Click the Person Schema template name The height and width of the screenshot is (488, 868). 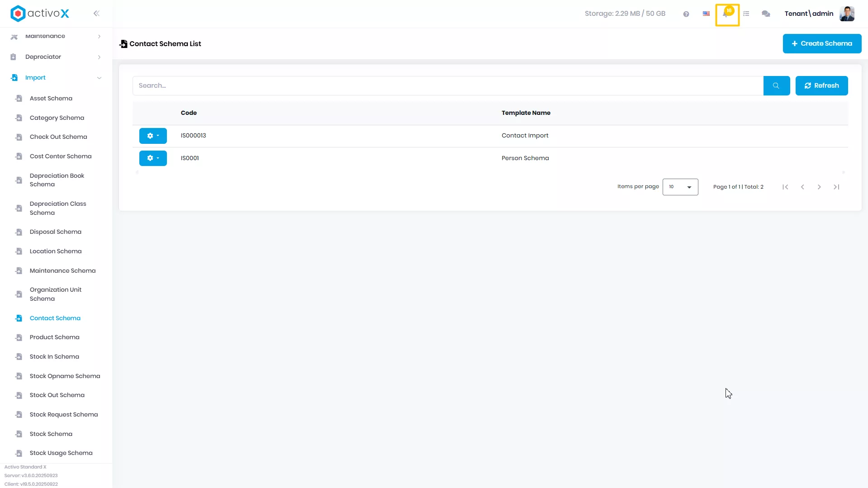click(x=525, y=158)
